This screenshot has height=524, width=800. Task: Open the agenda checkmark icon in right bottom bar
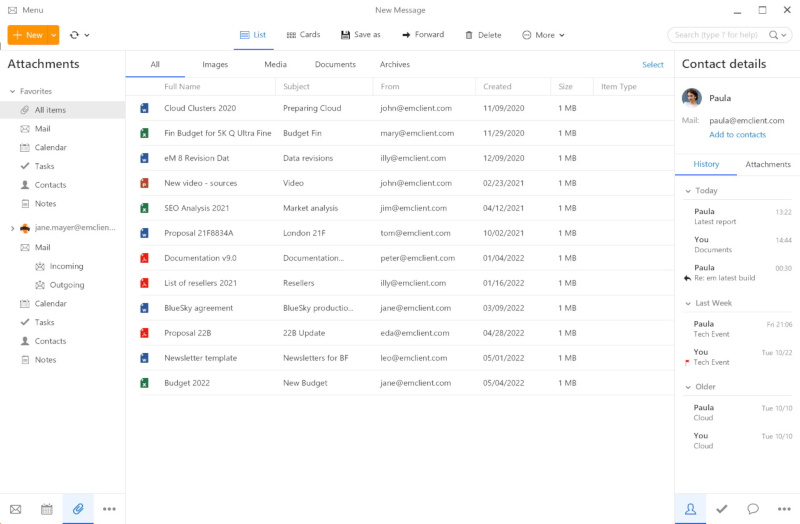[x=721, y=509]
